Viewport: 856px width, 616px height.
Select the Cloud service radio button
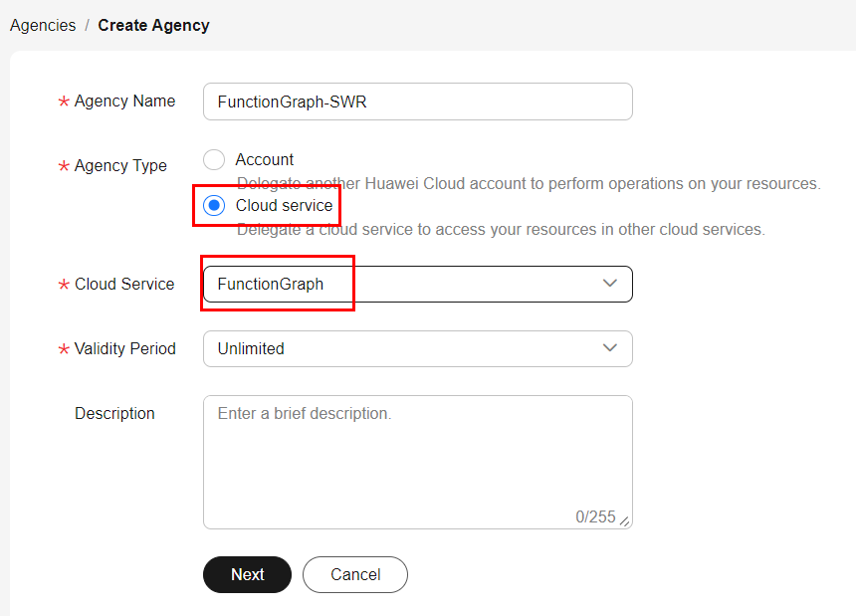pyautogui.click(x=214, y=206)
